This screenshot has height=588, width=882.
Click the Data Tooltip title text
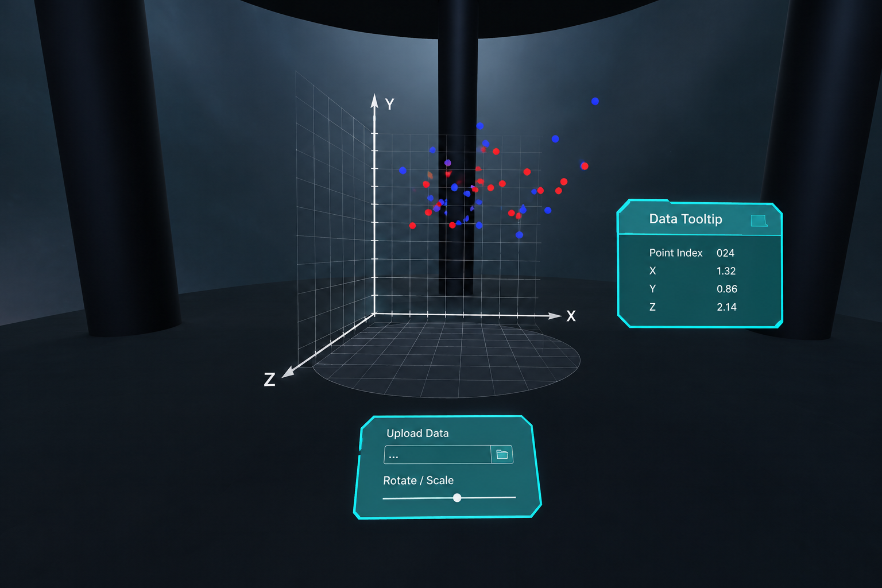click(x=686, y=219)
